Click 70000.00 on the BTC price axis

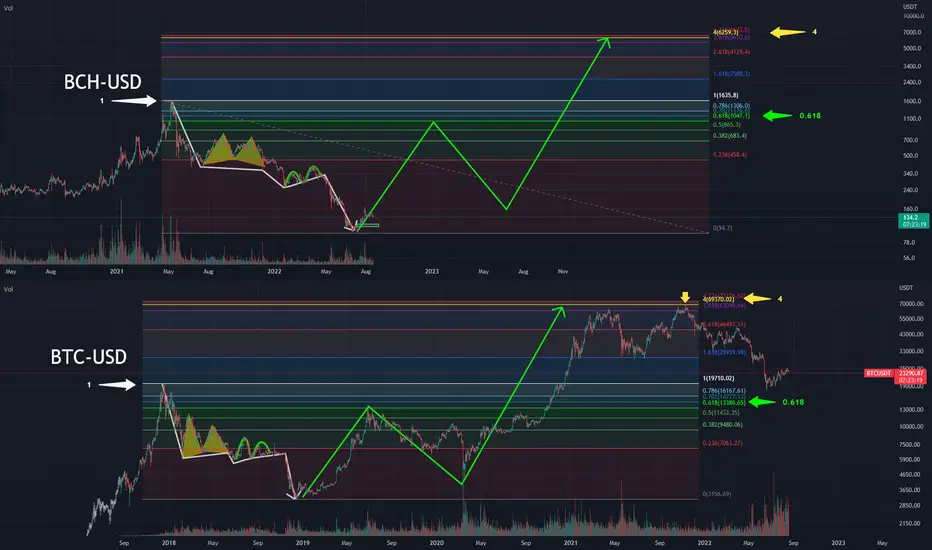[911, 304]
